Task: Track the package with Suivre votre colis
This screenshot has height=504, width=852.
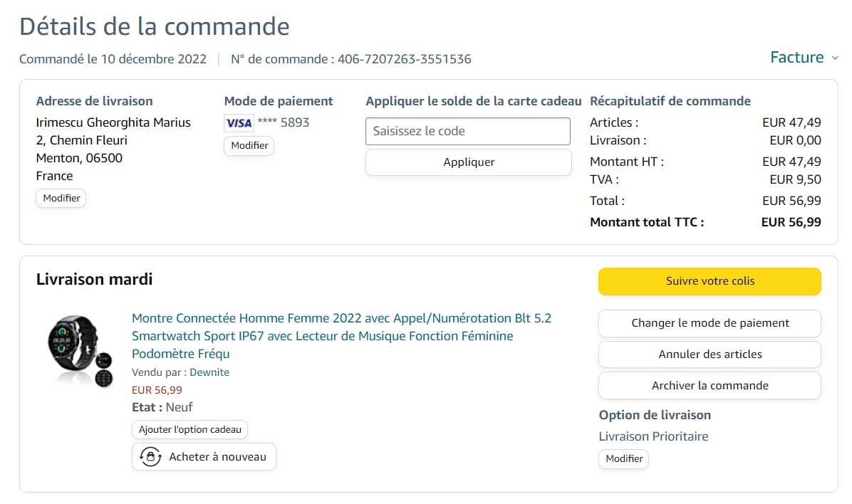Action: (710, 281)
